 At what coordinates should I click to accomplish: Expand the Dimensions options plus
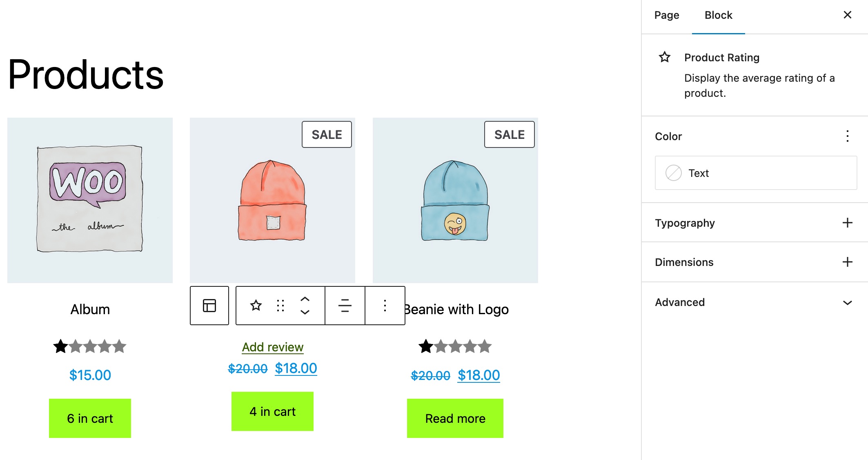(848, 262)
